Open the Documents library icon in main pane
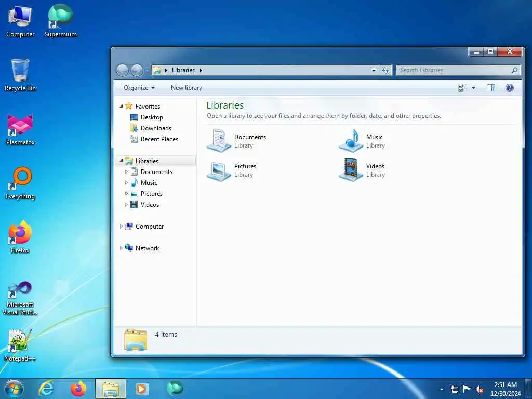532x399 pixels. [x=219, y=140]
